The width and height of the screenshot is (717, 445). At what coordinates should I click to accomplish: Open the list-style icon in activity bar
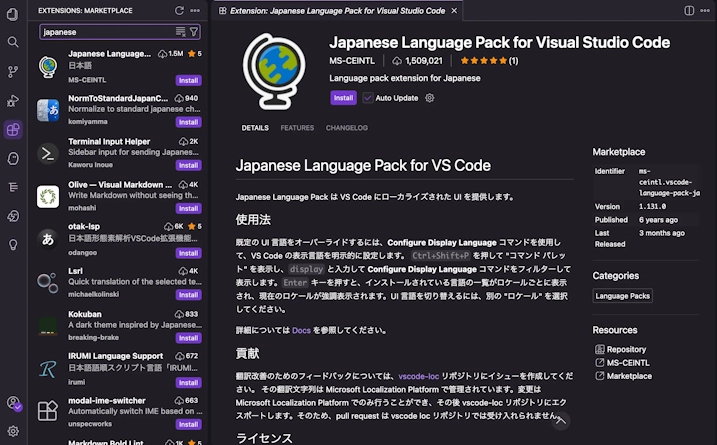pos(13,187)
